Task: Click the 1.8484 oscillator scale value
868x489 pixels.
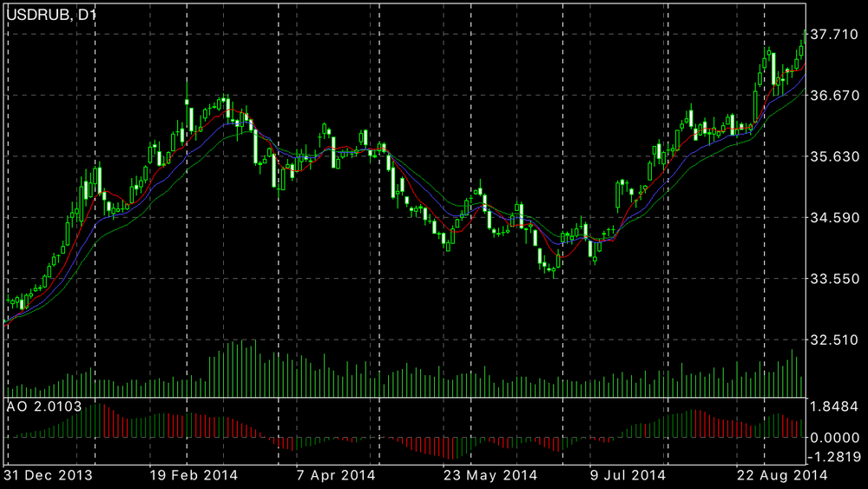Action: (x=834, y=406)
